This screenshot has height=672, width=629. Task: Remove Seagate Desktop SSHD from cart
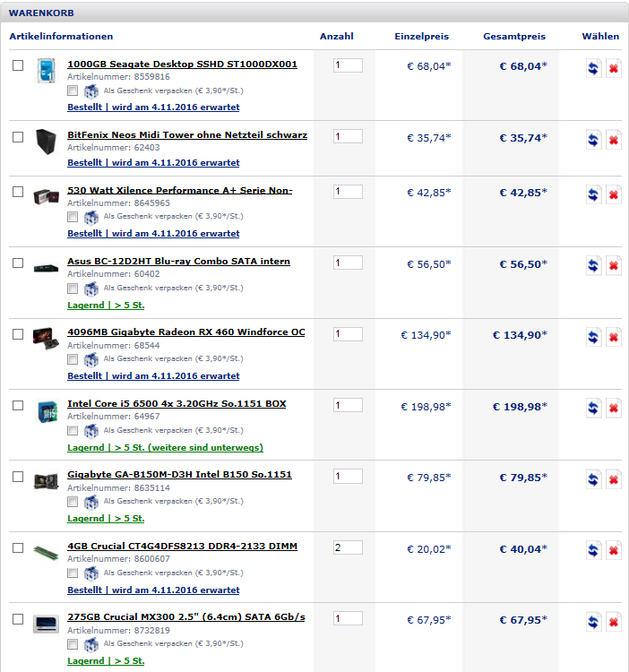(x=614, y=68)
